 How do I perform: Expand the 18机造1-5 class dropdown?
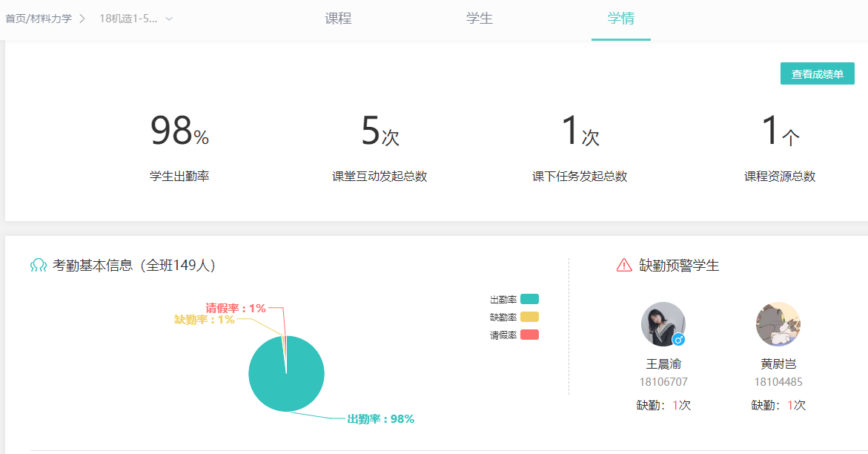[128, 19]
